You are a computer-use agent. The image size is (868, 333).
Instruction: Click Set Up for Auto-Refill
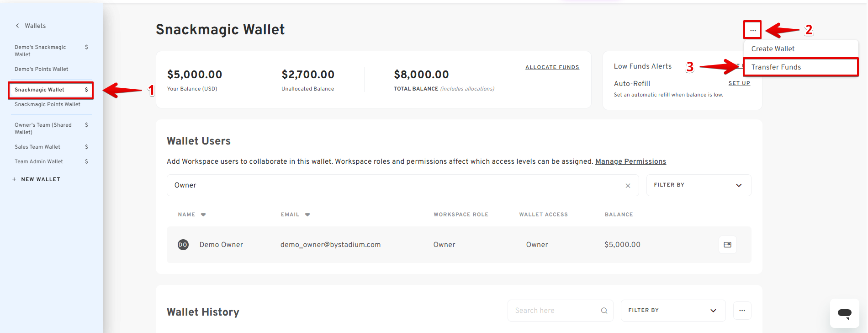(739, 83)
